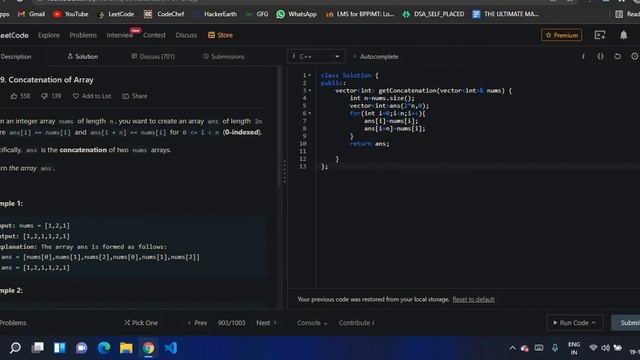This screenshot has height=360, width=640.
Task: Open the C++ language dropdown
Action: [316, 56]
